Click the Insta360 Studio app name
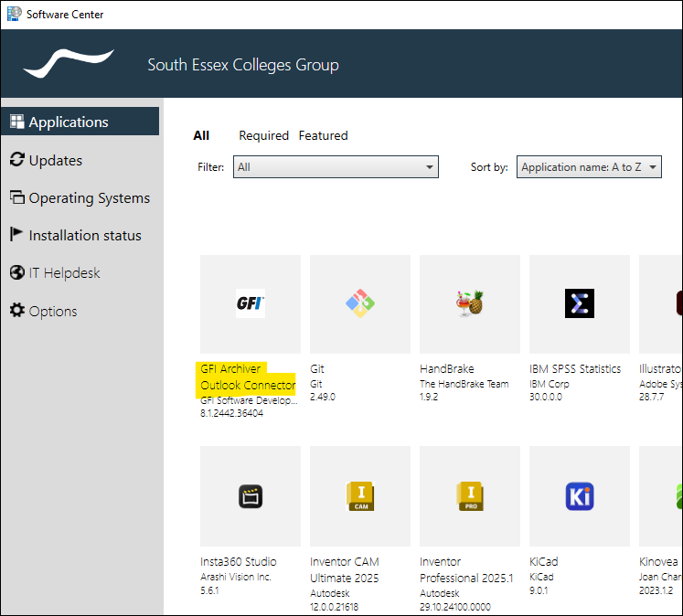Viewport: 683px width, 616px height. 239,561
